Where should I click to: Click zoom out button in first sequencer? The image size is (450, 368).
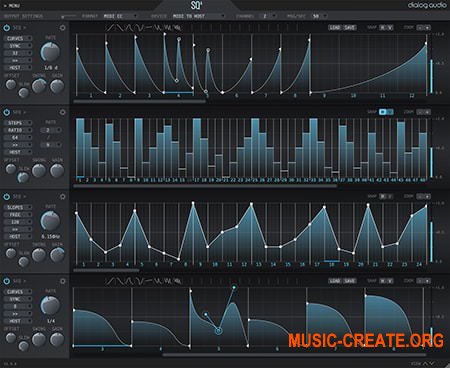(x=420, y=28)
